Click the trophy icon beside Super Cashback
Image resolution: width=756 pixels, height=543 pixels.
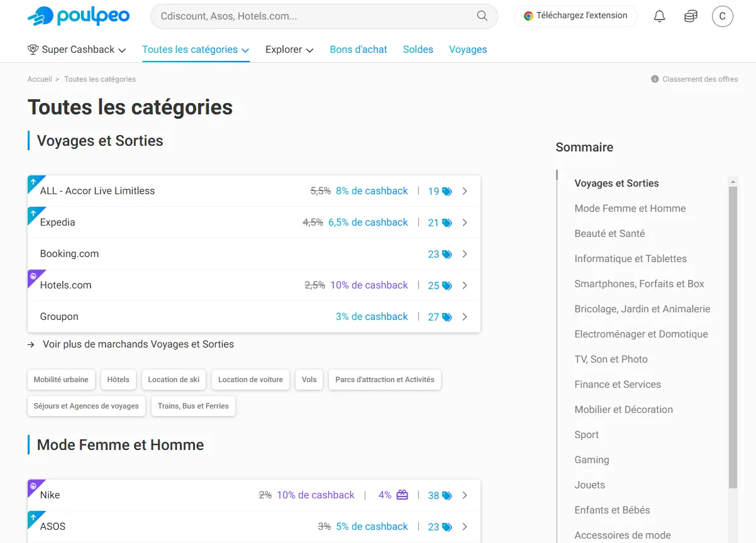(33, 49)
